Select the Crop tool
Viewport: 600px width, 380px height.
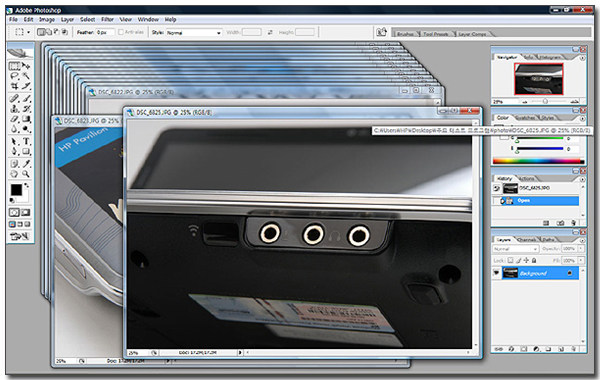(x=15, y=86)
